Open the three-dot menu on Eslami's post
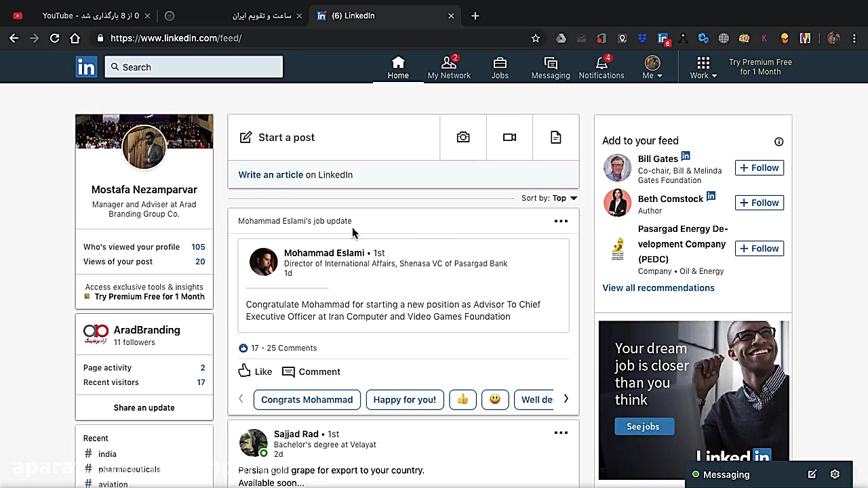Screen dimensions: 868x488 point(561,220)
